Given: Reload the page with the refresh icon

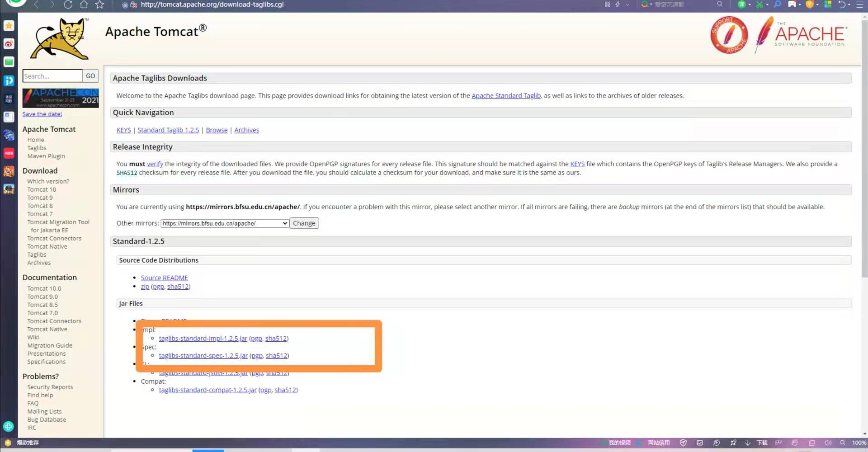Looking at the screenshot, I should (68, 5).
